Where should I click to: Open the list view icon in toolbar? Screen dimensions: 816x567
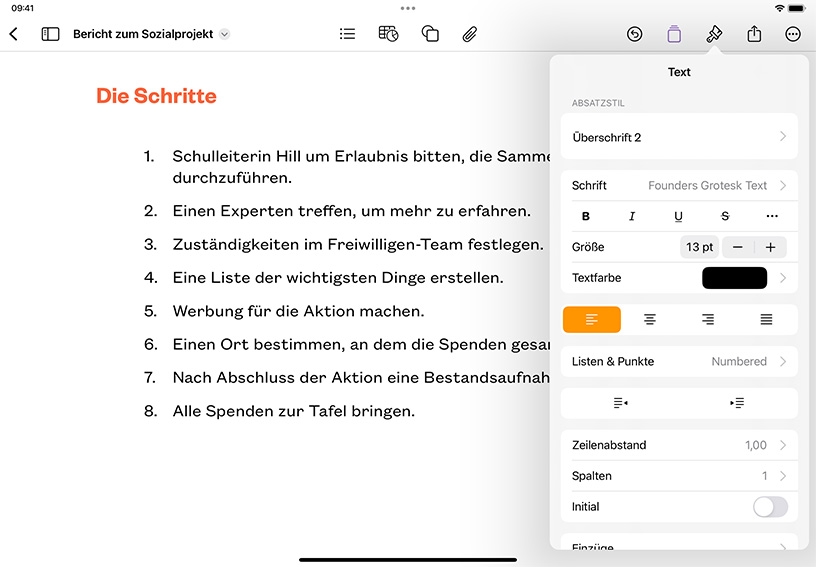pyautogui.click(x=347, y=34)
